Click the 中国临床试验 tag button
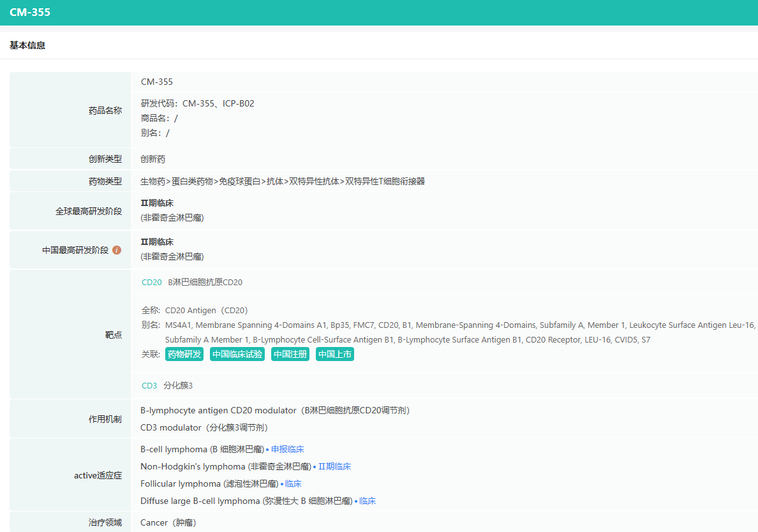This screenshot has height=532, width=758. pyautogui.click(x=237, y=354)
